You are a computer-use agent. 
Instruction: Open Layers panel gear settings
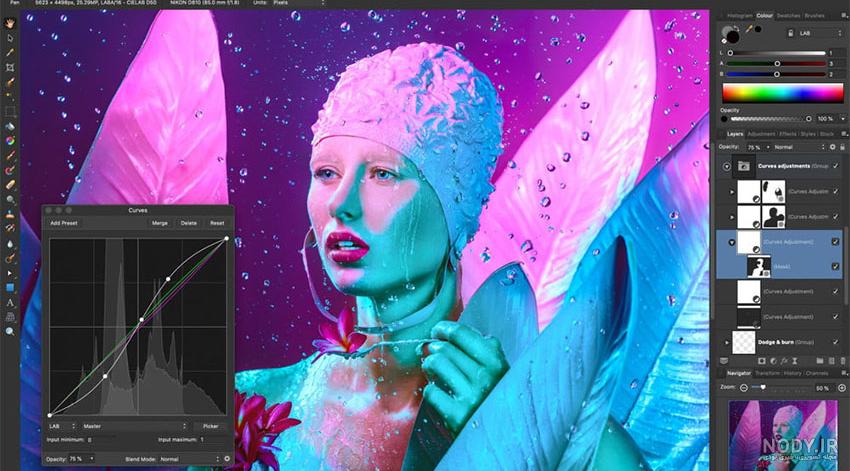click(x=833, y=147)
